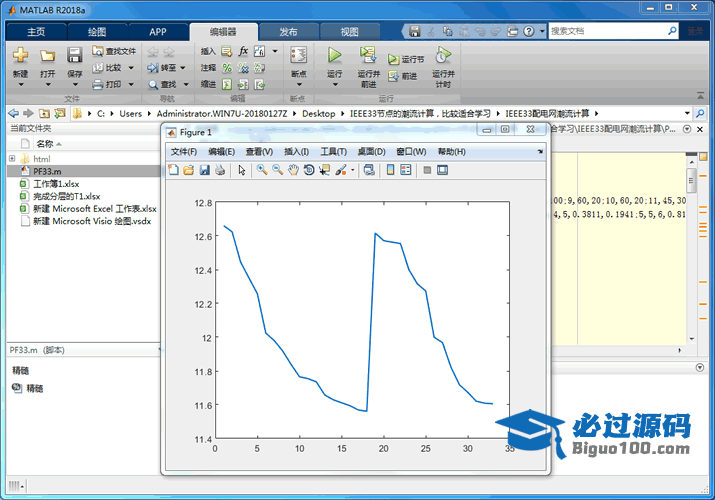Screen dimensions: 715x500
Task: Toggle the Pan hand tool
Action: (x=293, y=170)
